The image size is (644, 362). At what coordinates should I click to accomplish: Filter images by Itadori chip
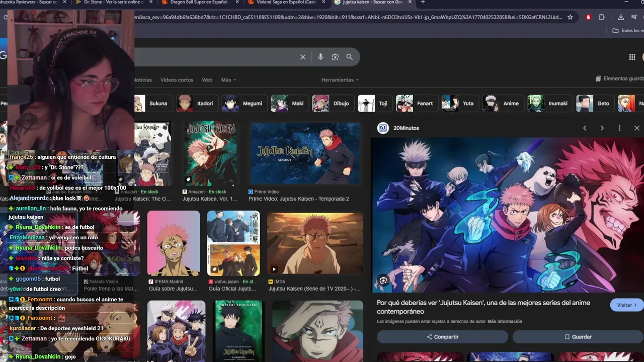(197, 104)
